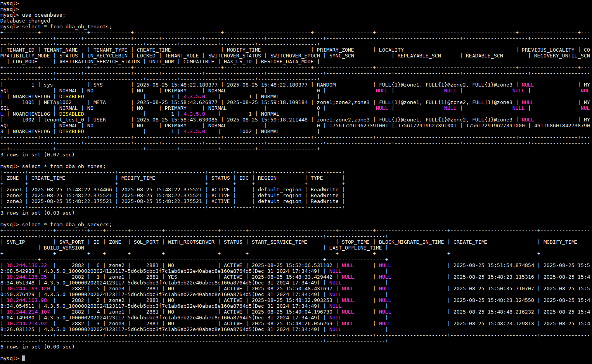Click the cursor at the final mysql> prompt
This screenshot has height=364, width=592.
point(24,359)
